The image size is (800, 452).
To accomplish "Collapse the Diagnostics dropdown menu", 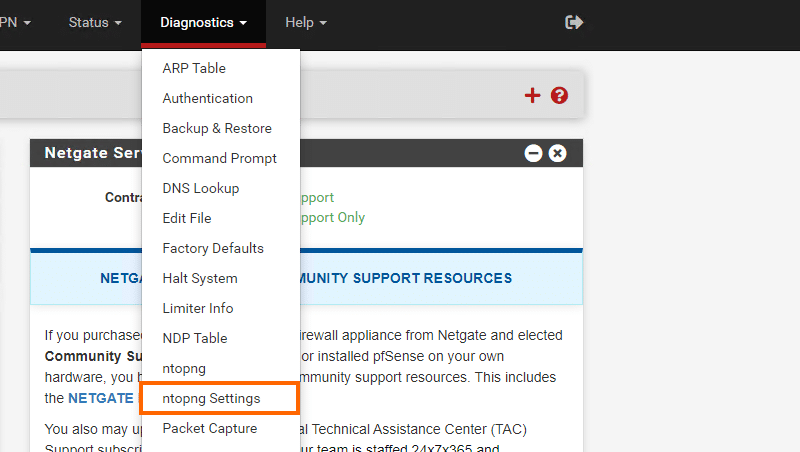I will point(203,22).
